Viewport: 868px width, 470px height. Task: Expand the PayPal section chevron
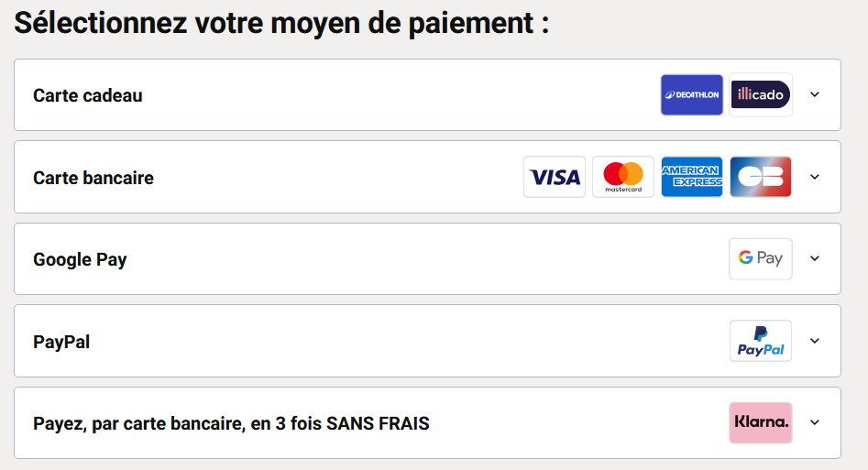[814, 341]
